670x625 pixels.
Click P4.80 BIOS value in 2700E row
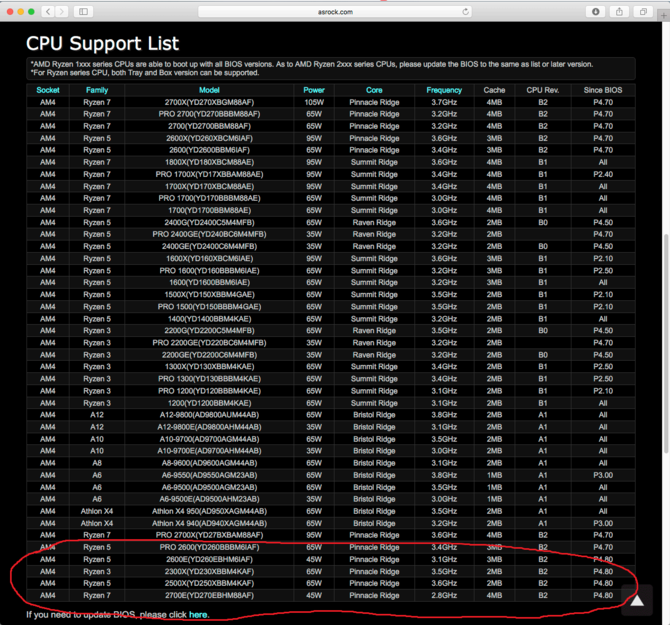pos(603,596)
